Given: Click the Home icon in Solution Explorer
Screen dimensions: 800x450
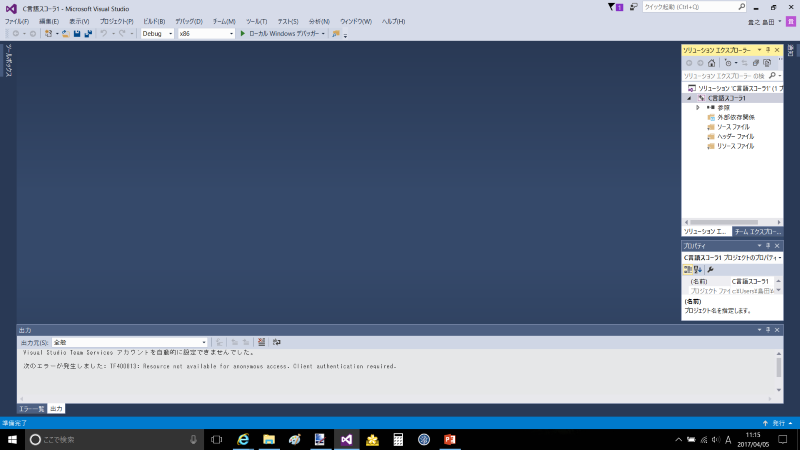Looking at the screenshot, I should pyautogui.click(x=711, y=63).
